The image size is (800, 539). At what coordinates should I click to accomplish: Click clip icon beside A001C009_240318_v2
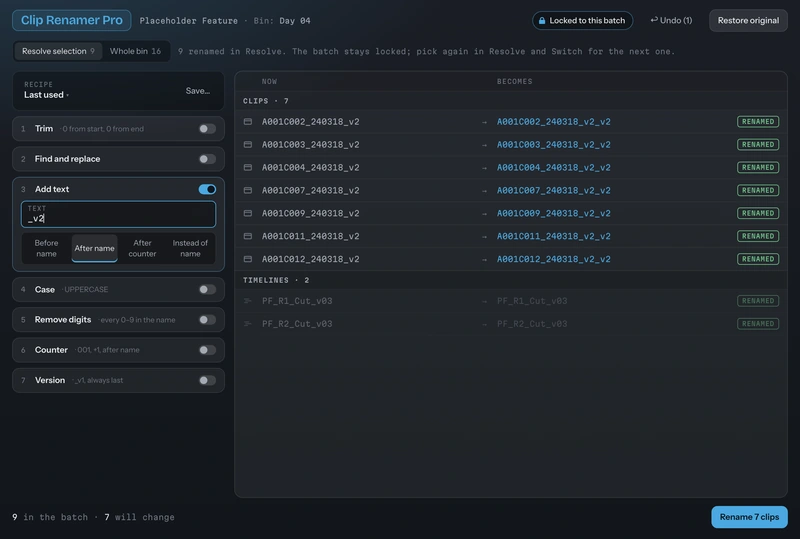point(247,213)
